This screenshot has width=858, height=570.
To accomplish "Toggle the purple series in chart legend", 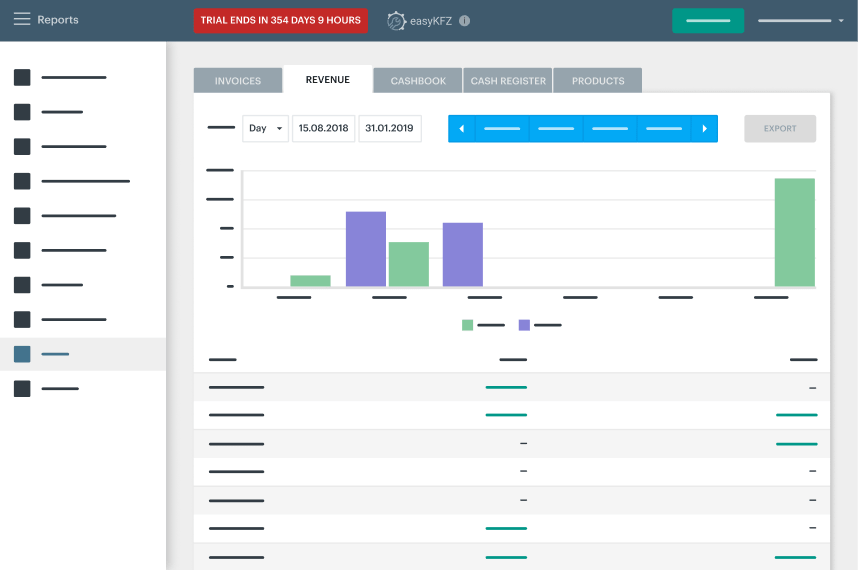I will pos(540,325).
